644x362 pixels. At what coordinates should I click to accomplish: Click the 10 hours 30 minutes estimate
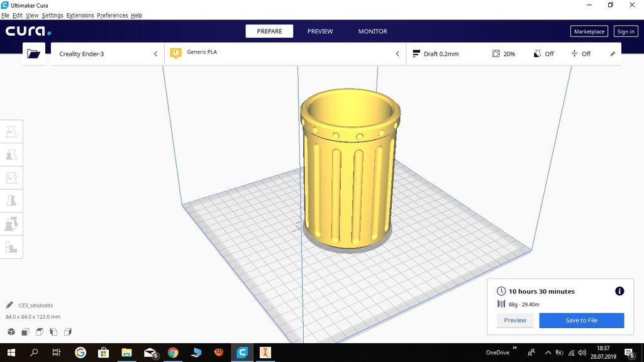[541, 292]
